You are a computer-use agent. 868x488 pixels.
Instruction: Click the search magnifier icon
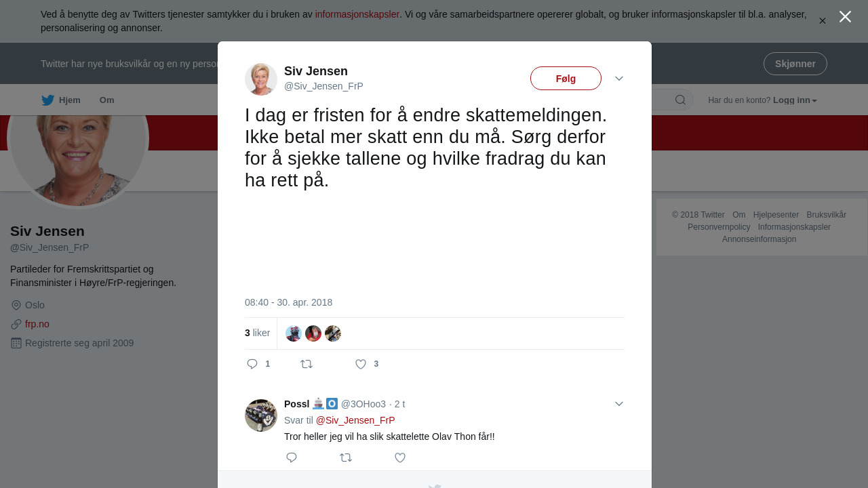pyautogui.click(x=680, y=100)
